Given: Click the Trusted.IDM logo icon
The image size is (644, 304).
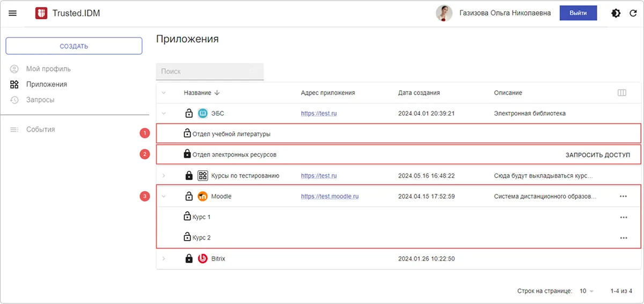Looking at the screenshot, I should (x=41, y=13).
